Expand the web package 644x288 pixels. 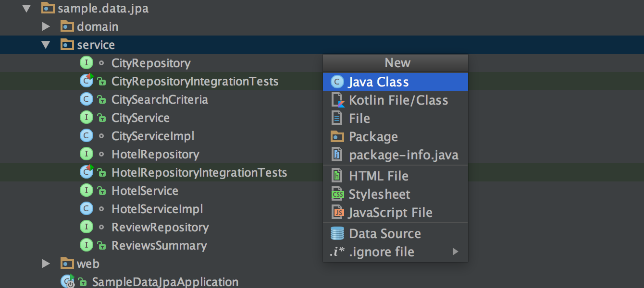pyautogui.click(x=46, y=263)
